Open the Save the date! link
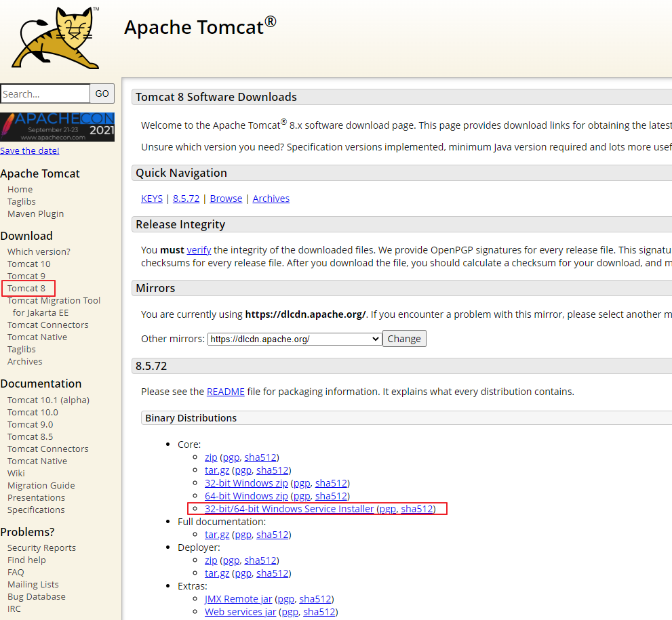Image resolution: width=672 pixels, height=620 pixels. [30, 150]
